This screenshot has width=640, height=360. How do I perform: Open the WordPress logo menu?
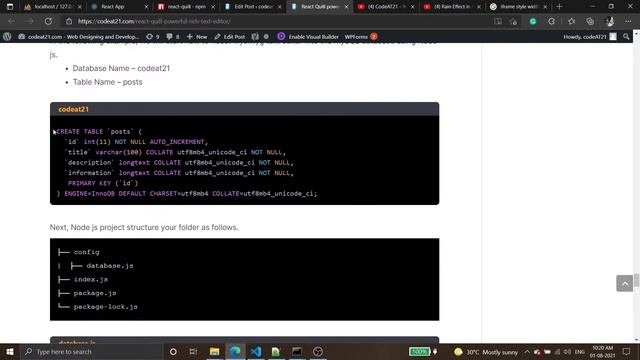[7, 36]
